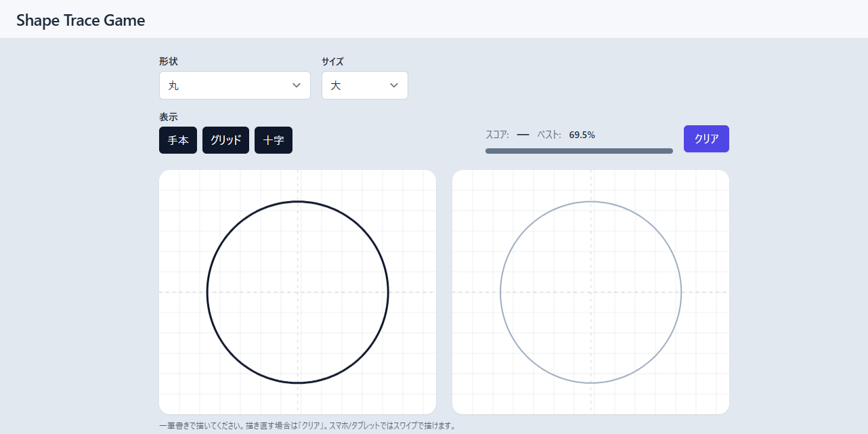
Task: Click the 一筆書き instruction text below the canvases
Action: (307, 426)
